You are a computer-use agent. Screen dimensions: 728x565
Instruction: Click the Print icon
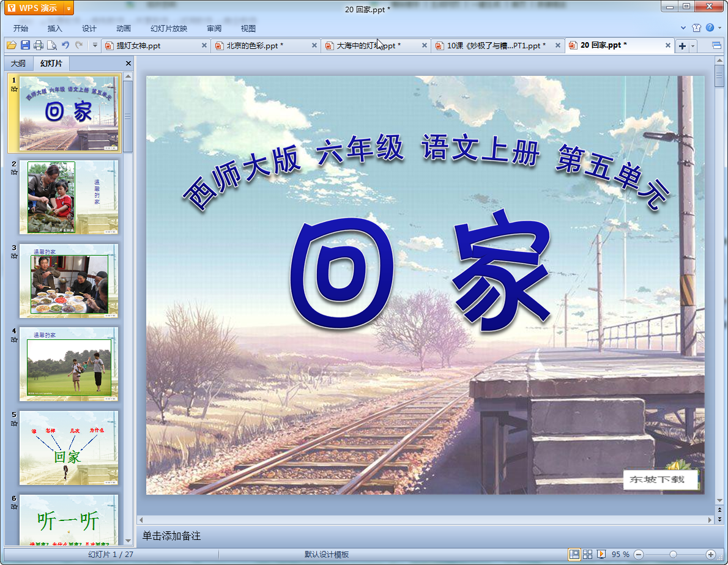tap(39, 45)
